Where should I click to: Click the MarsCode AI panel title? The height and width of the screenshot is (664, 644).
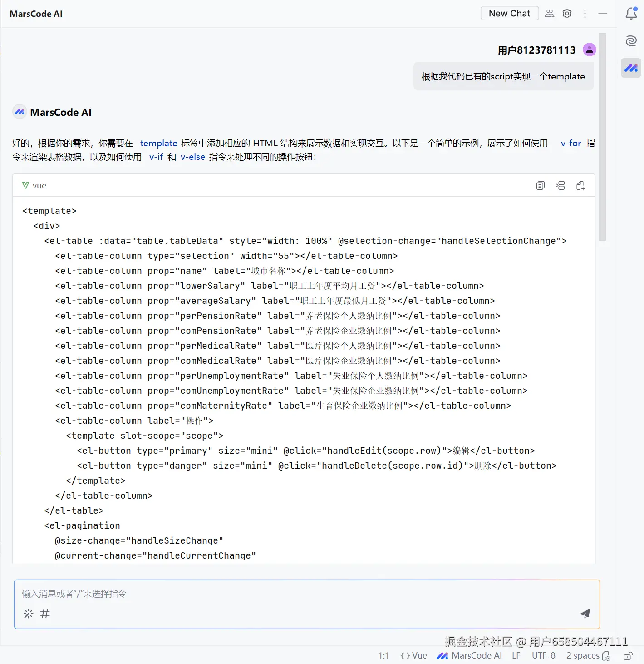pyautogui.click(x=36, y=14)
